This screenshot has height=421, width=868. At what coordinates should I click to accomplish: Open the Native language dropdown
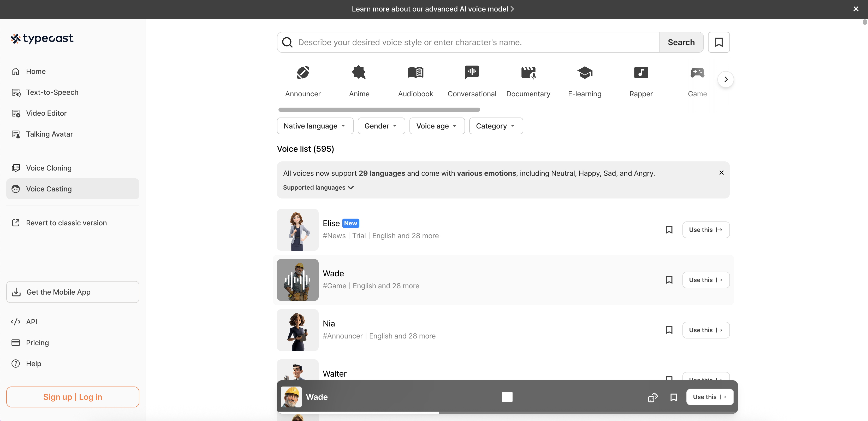(315, 126)
